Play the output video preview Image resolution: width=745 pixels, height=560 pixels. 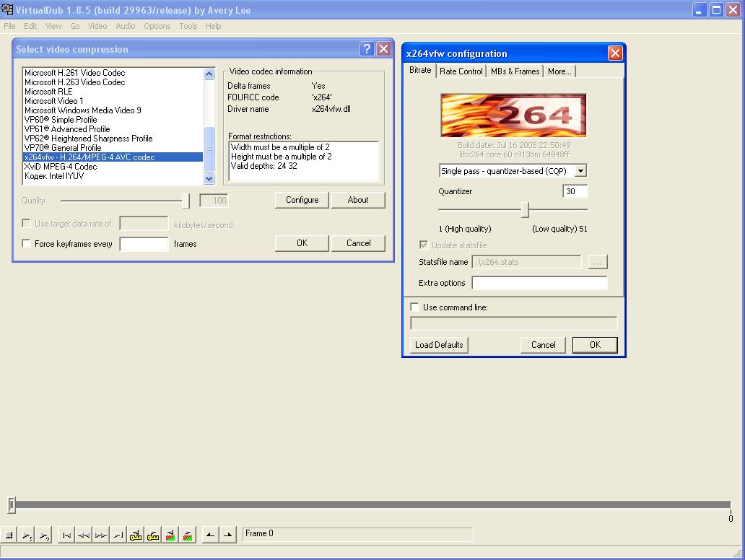click(x=45, y=535)
